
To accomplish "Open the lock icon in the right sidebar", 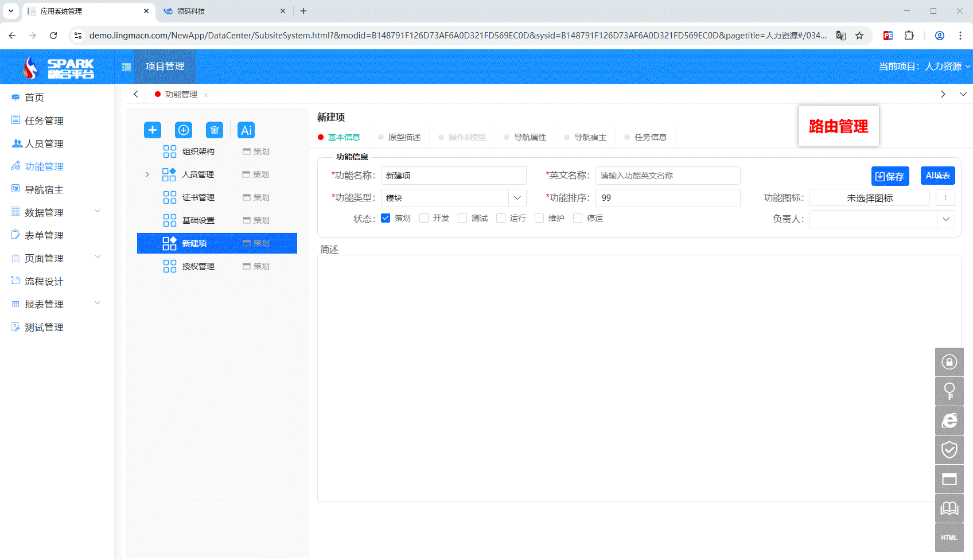I will (949, 362).
